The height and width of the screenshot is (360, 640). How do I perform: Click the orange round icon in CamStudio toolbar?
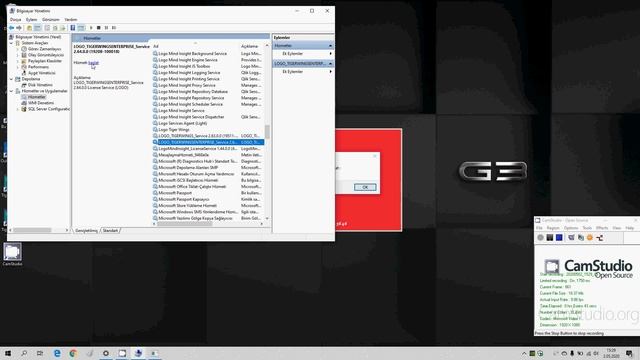(x=590, y=238)
